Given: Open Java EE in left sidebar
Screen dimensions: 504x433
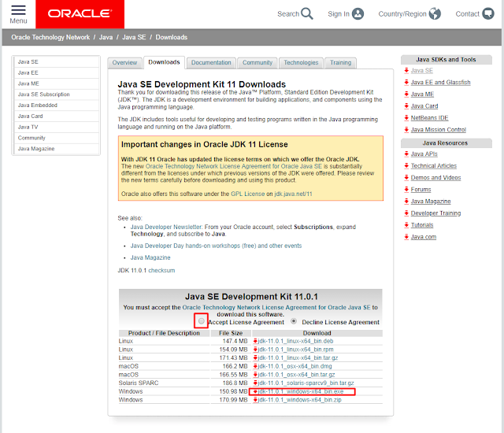Looking at the screenshot, I should pyautogui.click(x=57, y=72).
